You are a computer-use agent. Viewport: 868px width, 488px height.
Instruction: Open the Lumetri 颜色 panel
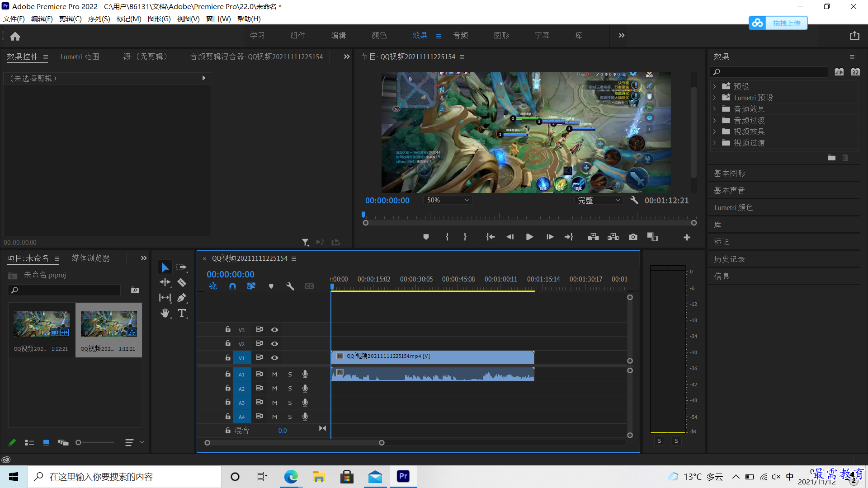point(734,207)
